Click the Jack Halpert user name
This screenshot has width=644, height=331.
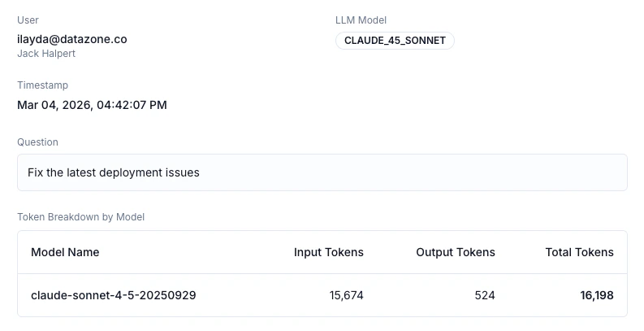pyautogui.click(x=47, y=54)
